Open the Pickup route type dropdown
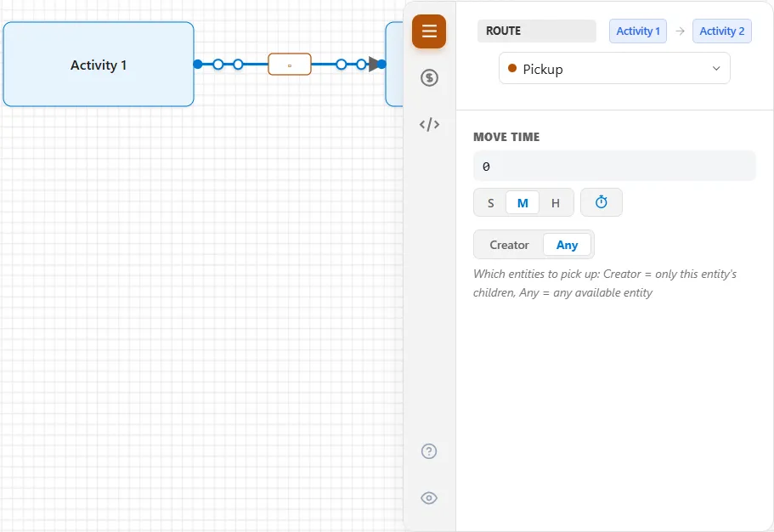Viewport: 774px width, 532px height. coord(614,68)
